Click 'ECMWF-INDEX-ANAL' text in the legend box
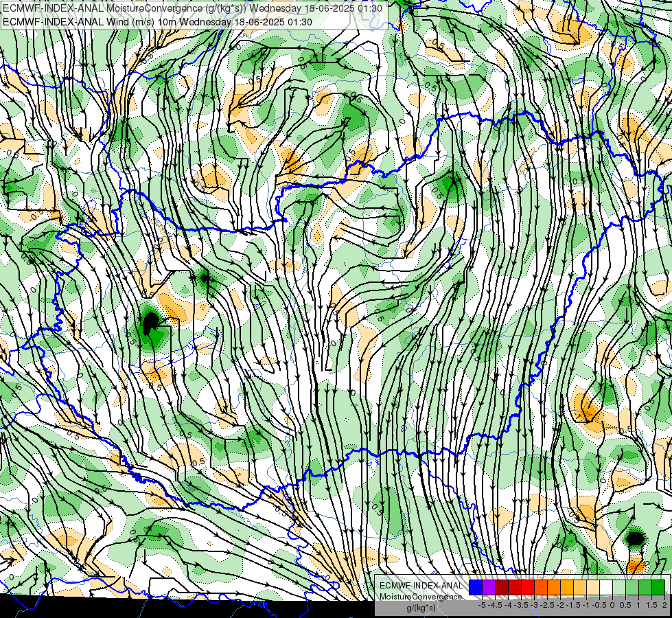 coord(421,586)
